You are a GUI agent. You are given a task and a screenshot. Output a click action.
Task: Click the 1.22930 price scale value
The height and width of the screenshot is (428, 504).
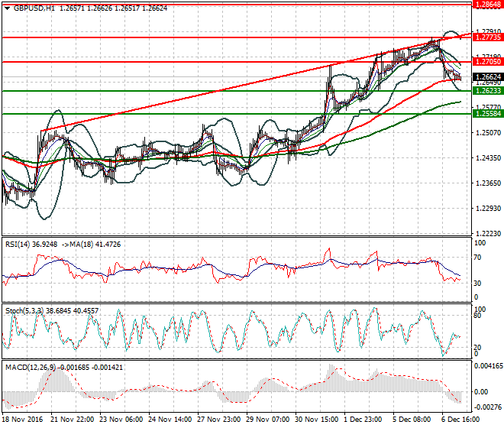[488, 209]
